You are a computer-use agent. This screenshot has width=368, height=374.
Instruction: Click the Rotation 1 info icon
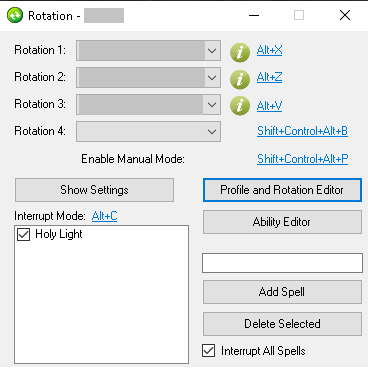point(240,53)
